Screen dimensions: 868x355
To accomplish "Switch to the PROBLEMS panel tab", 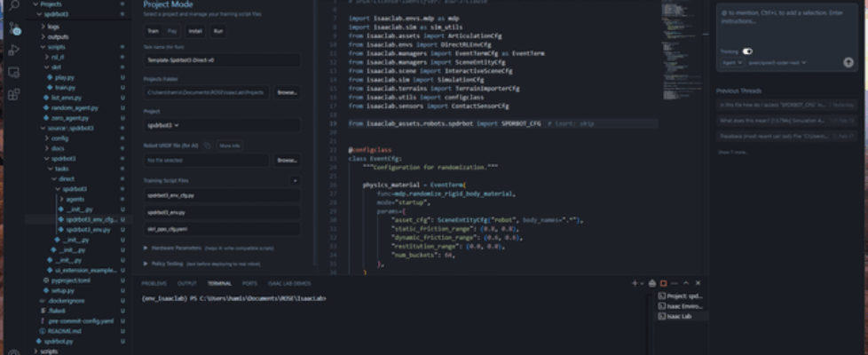I will (154, 283).
